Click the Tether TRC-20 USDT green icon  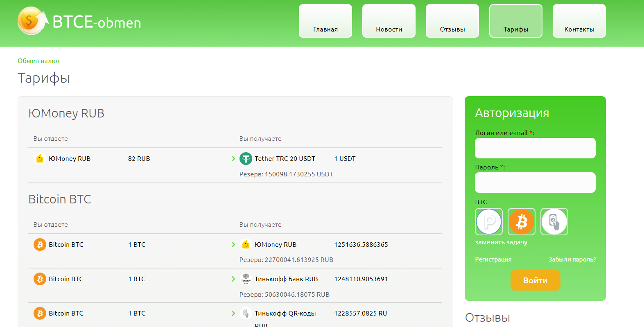point(246,158)
